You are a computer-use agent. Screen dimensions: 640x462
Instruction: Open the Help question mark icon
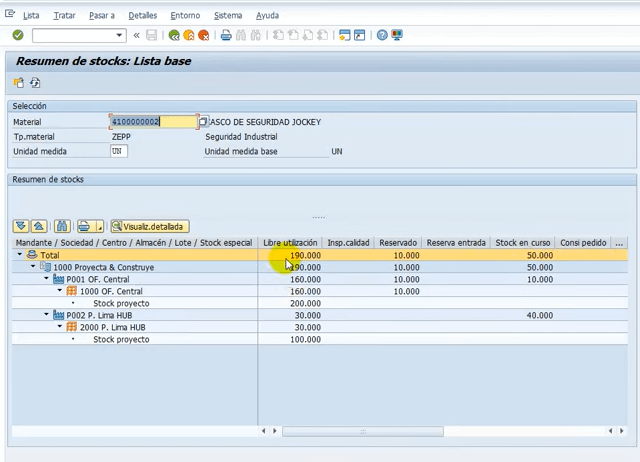point(382,35)
